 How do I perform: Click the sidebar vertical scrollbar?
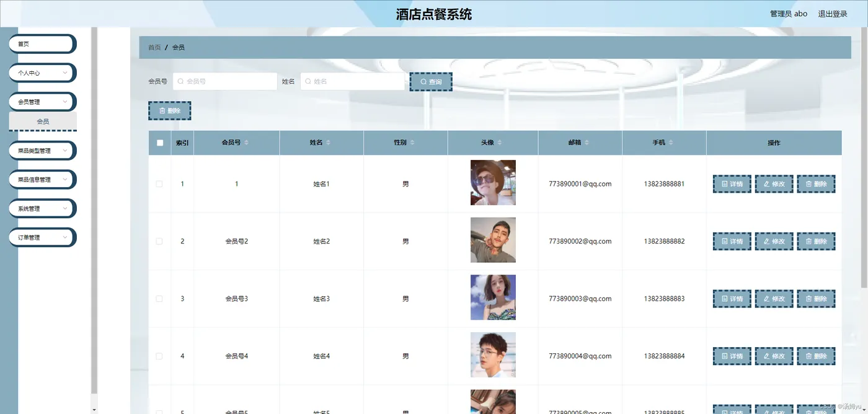click(94, 211)
